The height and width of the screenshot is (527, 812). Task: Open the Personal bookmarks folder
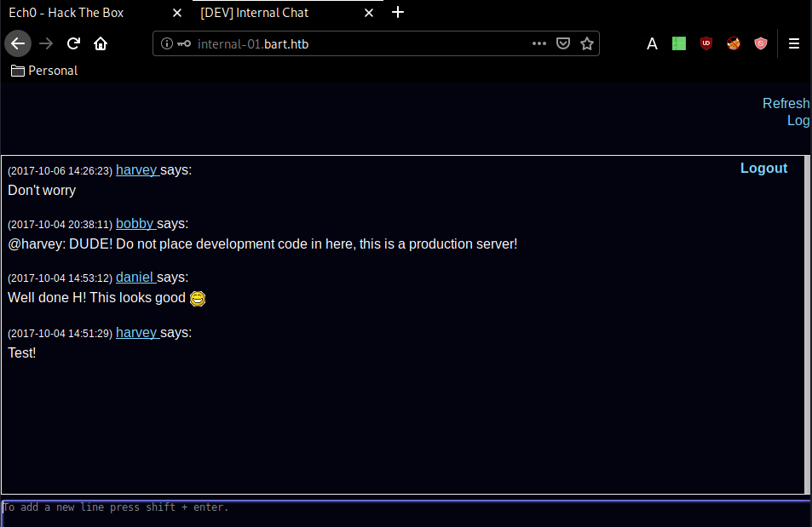pyautogui.click(x=44, y=71)
